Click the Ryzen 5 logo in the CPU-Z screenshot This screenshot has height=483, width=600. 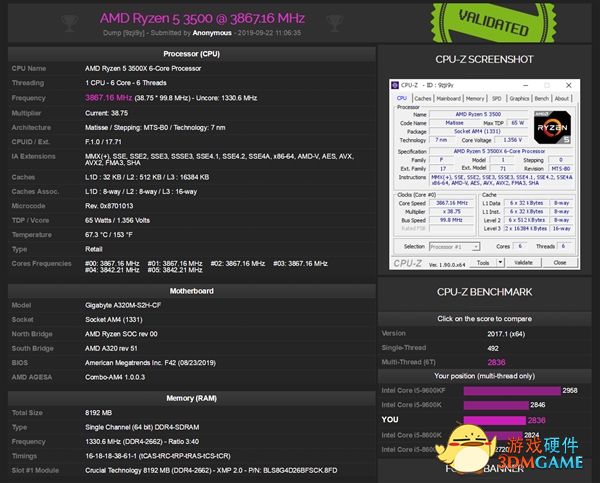pyautogui.click(x=553, y=127)
